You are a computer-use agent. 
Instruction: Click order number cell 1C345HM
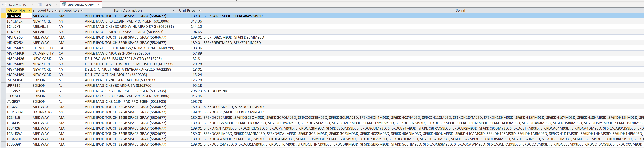click(19, 112)
